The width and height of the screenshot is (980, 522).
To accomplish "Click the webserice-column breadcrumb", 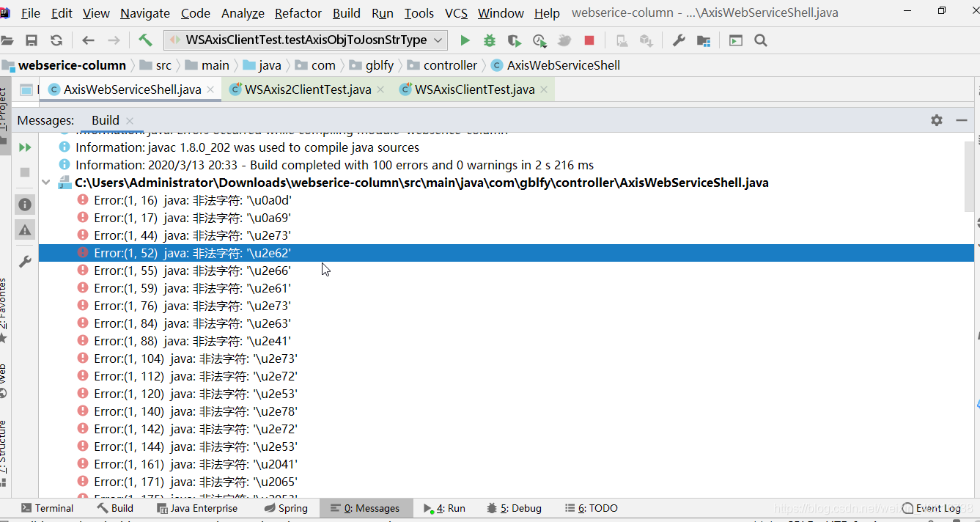I will 72,65.
